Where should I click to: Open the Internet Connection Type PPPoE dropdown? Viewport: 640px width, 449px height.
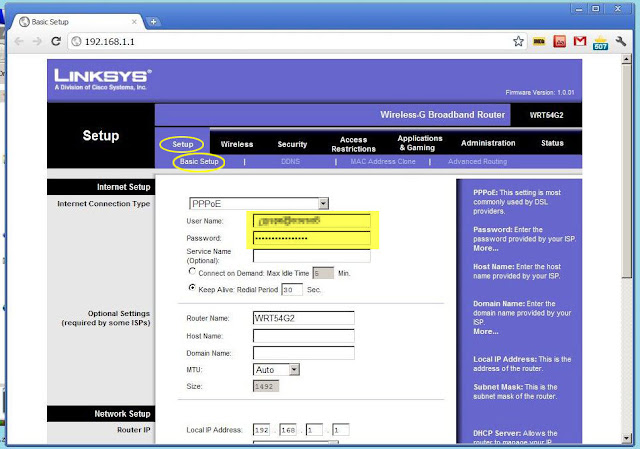[x=259, y=203]
